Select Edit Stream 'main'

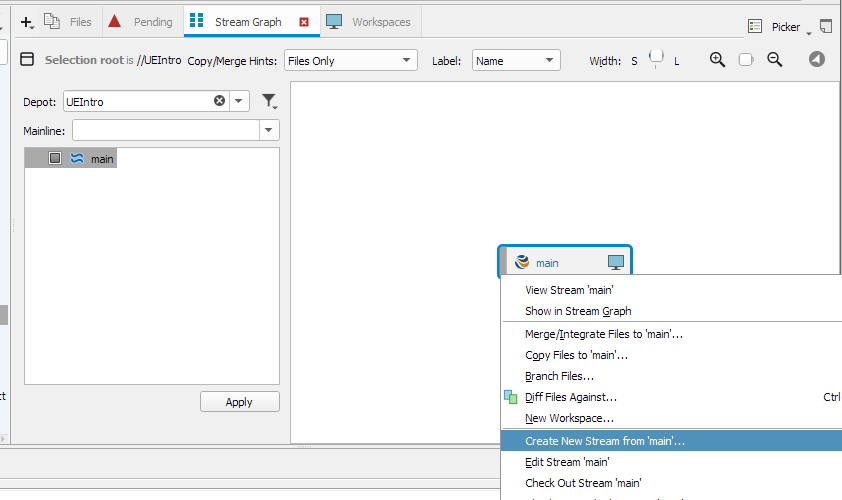pos(567,462)
